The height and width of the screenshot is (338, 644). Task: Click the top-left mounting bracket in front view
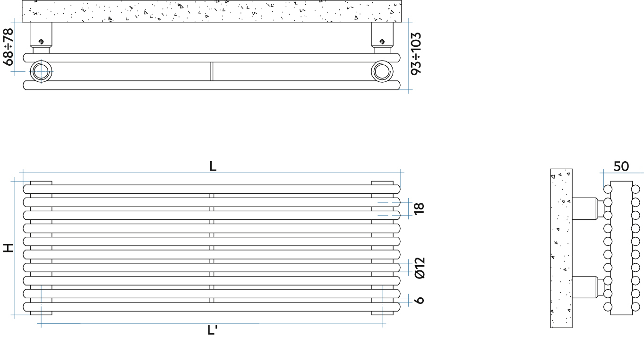[41, 182]
